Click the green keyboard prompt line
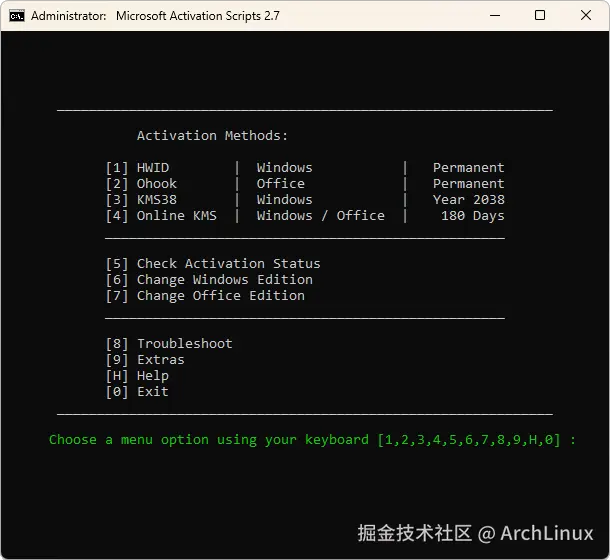The width and height of the screenshot is (610, 560). pyautogui.click(x=312, y=440)
